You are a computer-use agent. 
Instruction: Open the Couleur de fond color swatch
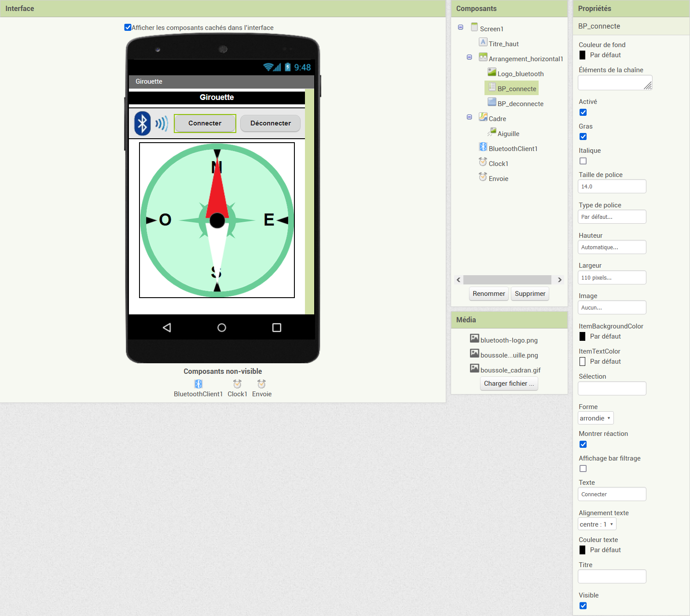tap(582, 55)
